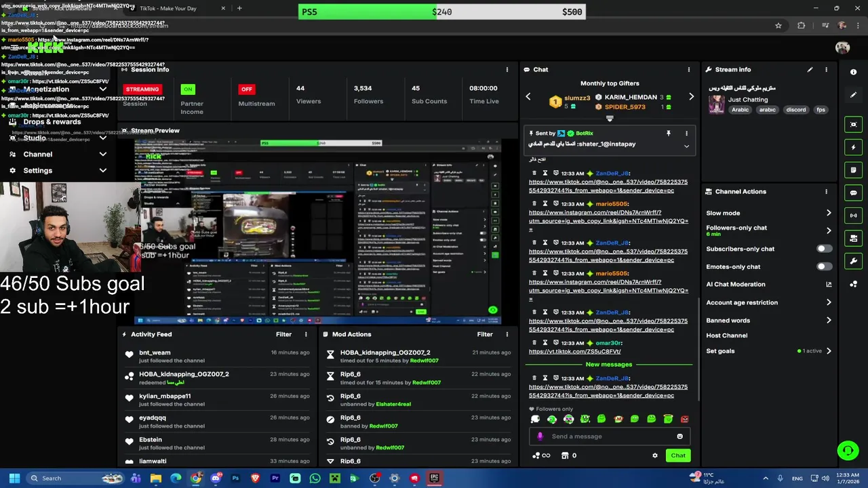
Task: Pin icon on BotRix pinned message
Action: (668, 134)
